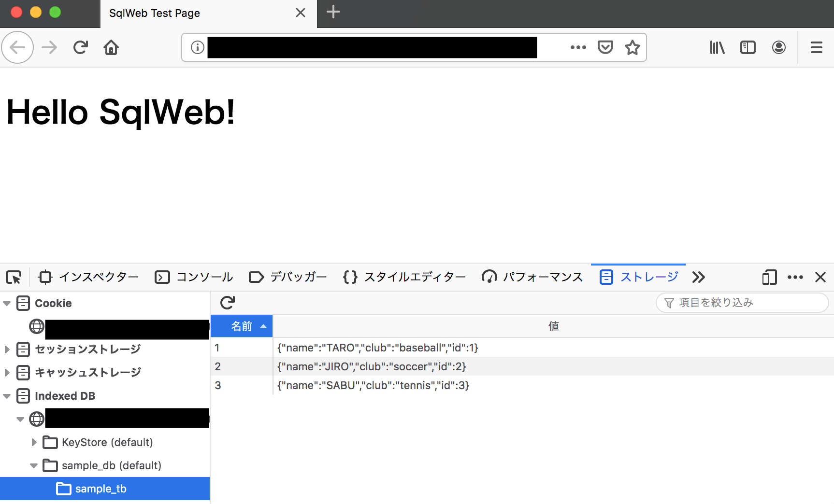Viewport: 834px width, 504px height.
Task: Select the TARO baseball row value
Action: tap(378, 348)
